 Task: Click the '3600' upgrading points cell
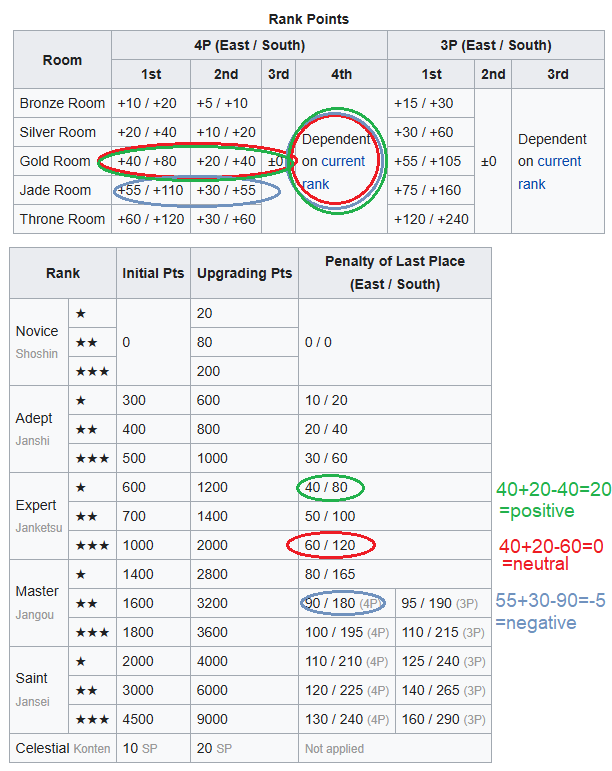click(x=244, y=632)
